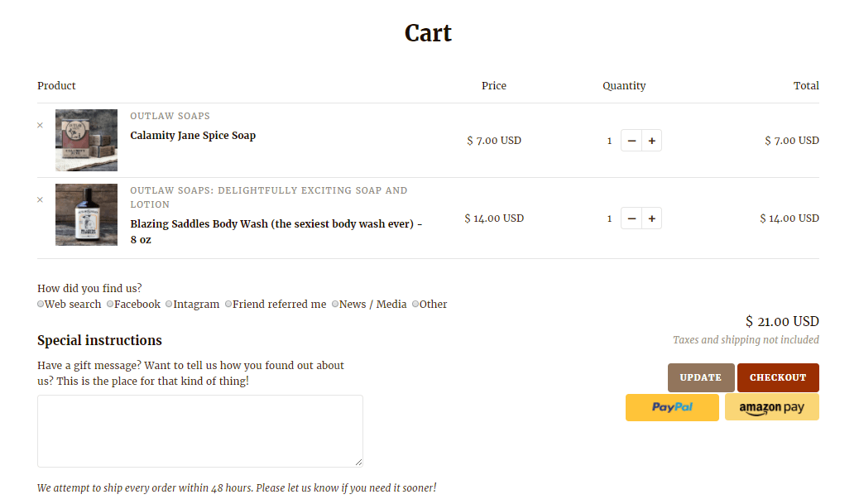Click 'Taxes and shipping not included' note
Viewport: 859px width, 504px height.
pos(746,339)
